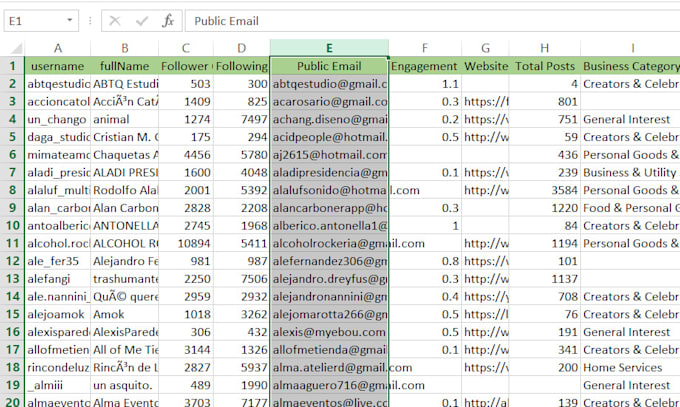Click the 'Business Category' header cell
The image size is (680, 407).
631,66
